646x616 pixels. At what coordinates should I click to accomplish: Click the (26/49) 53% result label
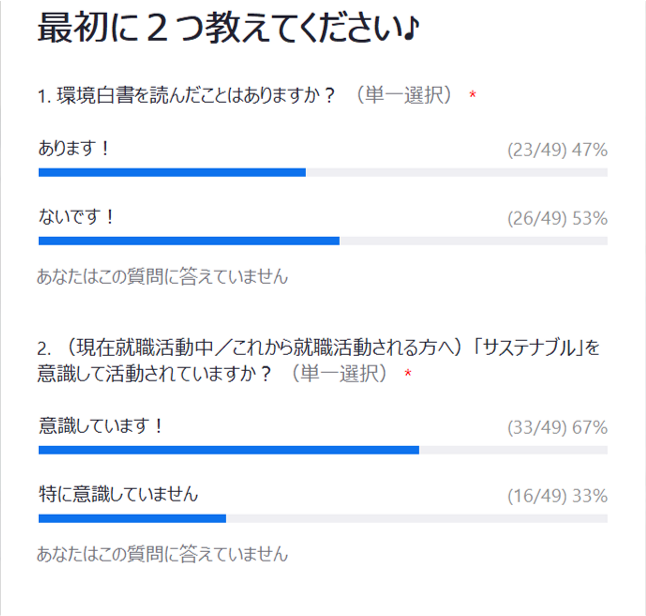coord(557,218)
